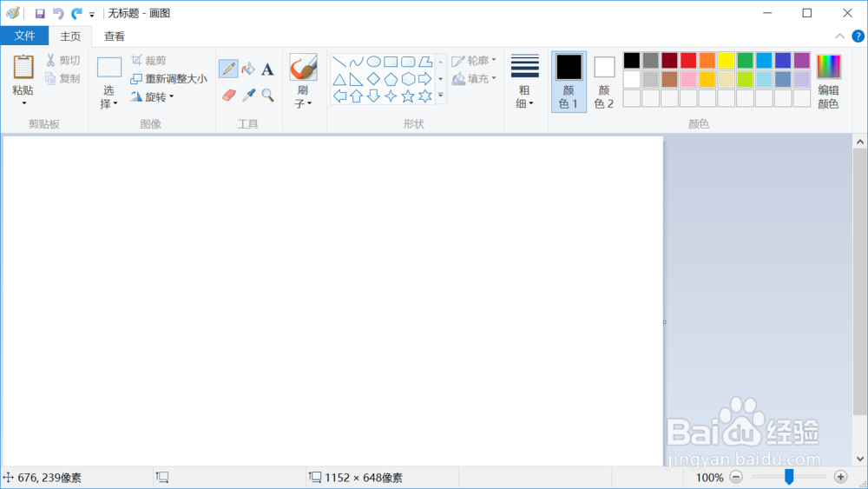This screenshot has height=489, width=868.
Task: Click the Save icon in title bar
Action: click(x=40, y=13)
